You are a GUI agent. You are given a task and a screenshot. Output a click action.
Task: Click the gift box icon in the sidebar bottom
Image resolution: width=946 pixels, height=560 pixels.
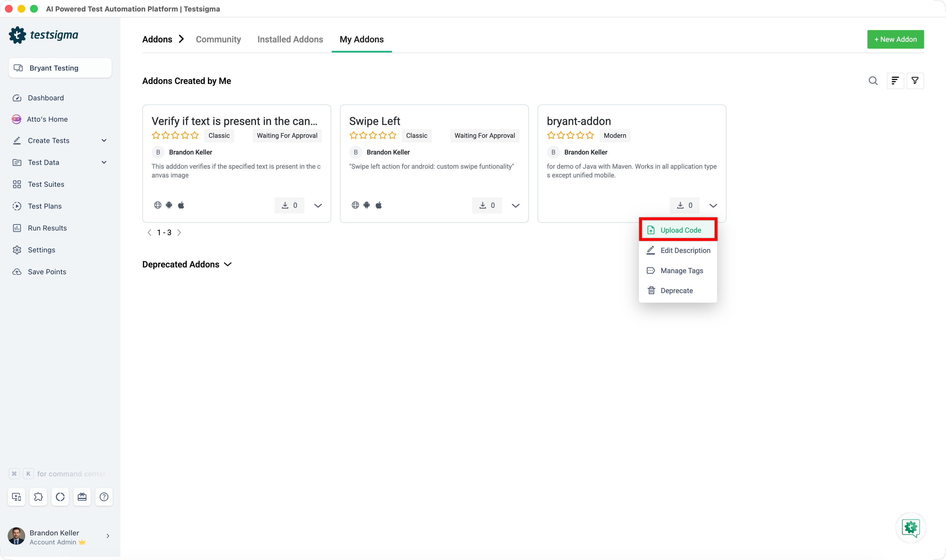click(82, 497)
